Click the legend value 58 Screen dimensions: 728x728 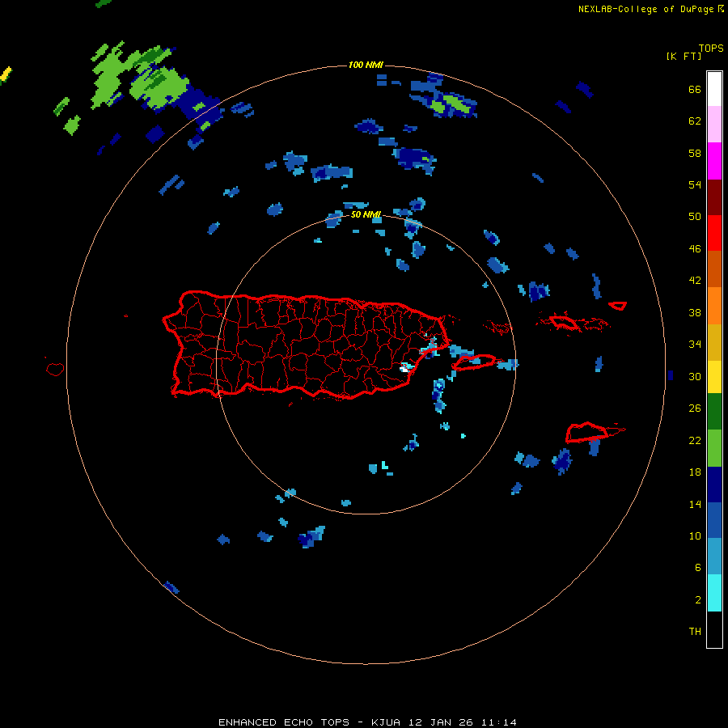[x=695, y=153]
